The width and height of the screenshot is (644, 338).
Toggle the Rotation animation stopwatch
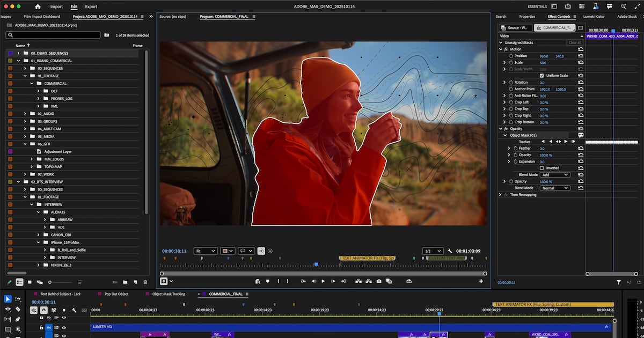(x=510, y=83)
